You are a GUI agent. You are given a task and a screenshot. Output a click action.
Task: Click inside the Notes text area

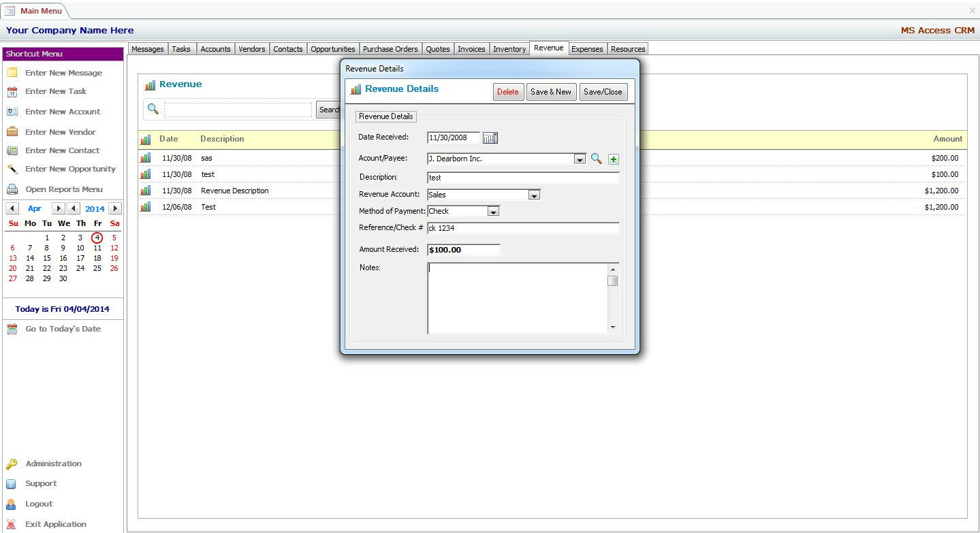[x=518, y=298]
